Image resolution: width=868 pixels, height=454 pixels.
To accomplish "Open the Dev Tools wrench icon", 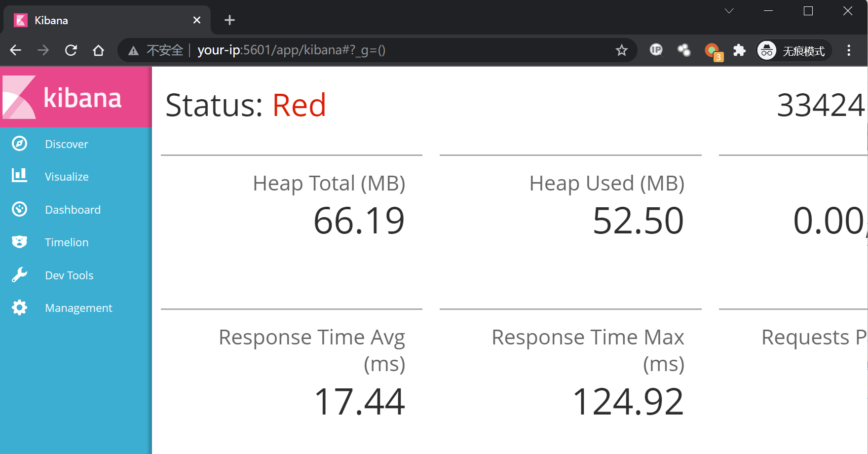I will point(19,275).
